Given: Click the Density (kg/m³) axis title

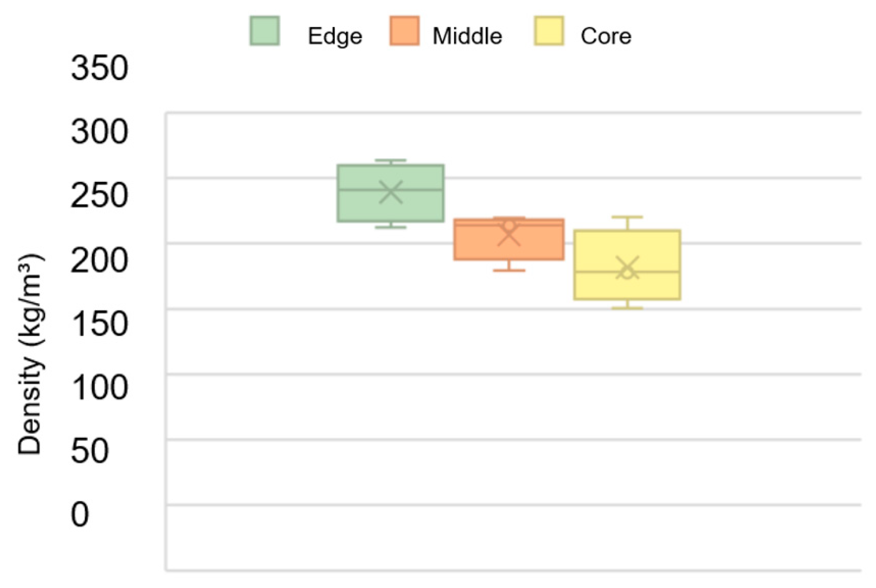Looking at the screenshot, I should coord(30,354).
